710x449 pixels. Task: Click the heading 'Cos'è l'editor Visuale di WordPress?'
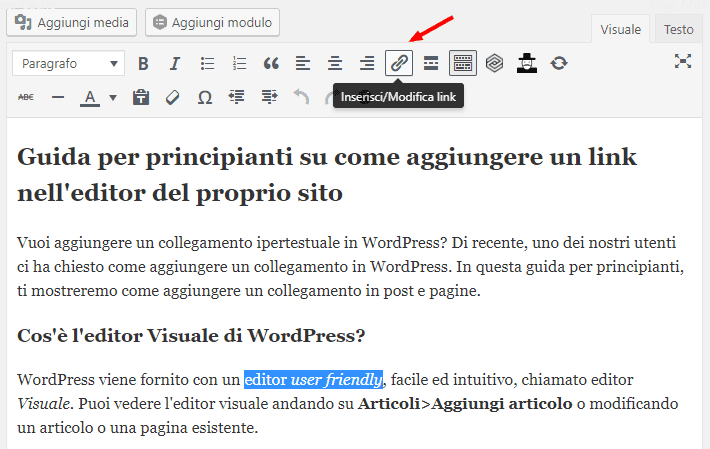coord(191,336)
